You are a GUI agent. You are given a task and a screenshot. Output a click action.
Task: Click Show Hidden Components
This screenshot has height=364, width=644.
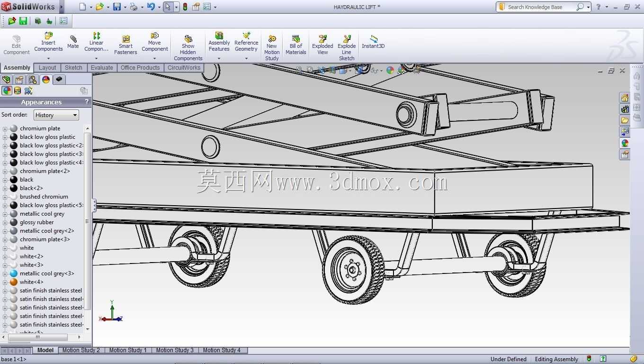pos(188,48)
